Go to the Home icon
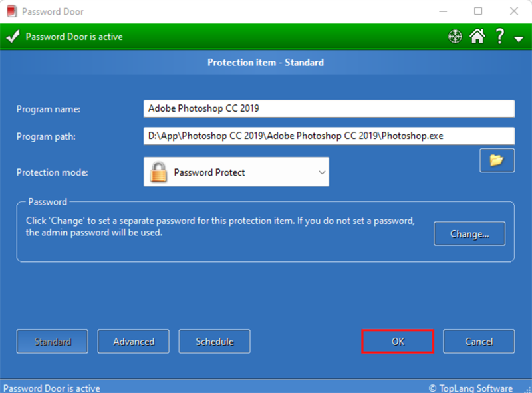The image size is (532, 393). tap(477, 36)
